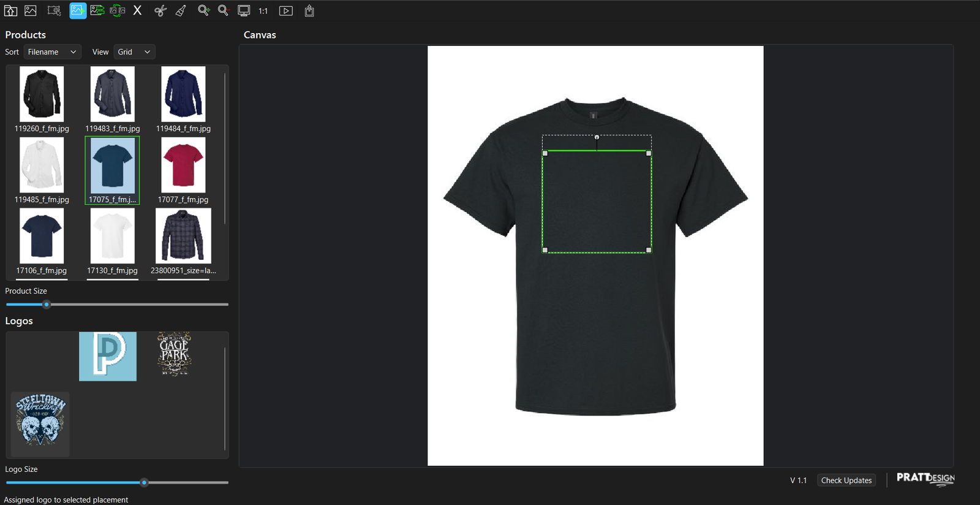Click the bottom-right placement resize handle
The image size is (980, 505).
pyautogui.click(x=649, y=250)
